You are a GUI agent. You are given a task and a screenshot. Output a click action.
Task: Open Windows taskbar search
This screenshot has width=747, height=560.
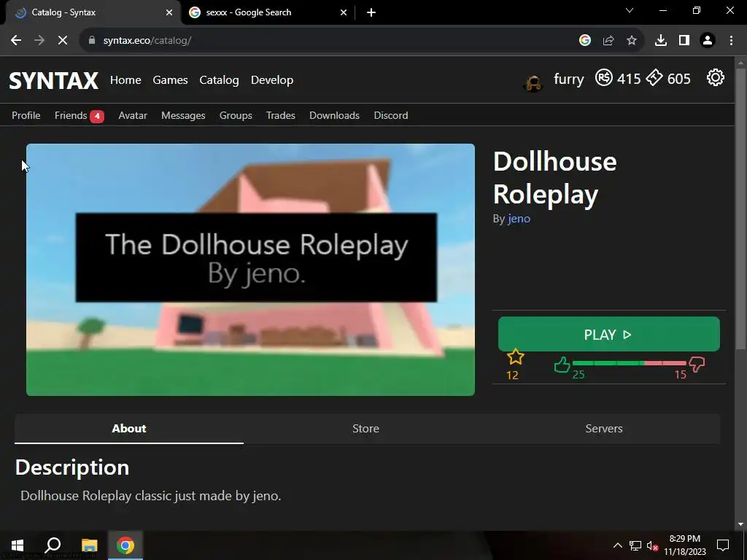(53, 545)
